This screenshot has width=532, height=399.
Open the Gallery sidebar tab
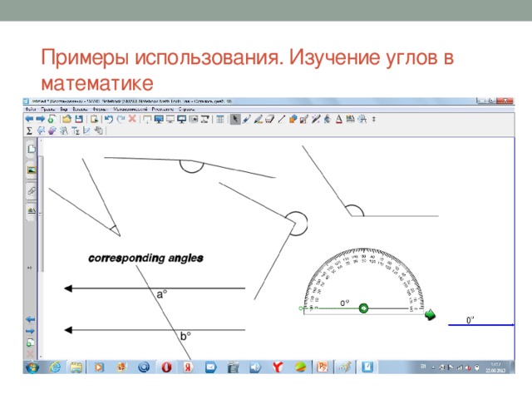point(31,170)
